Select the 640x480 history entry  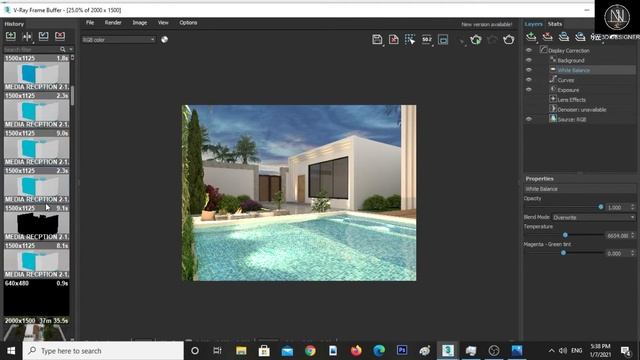pos(36,298)
